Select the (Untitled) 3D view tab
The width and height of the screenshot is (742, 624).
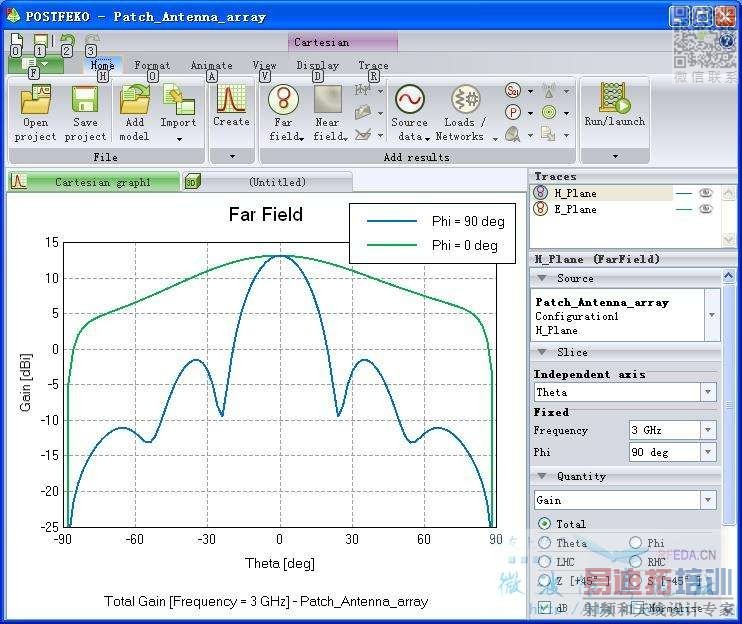(x=267, y=182)
